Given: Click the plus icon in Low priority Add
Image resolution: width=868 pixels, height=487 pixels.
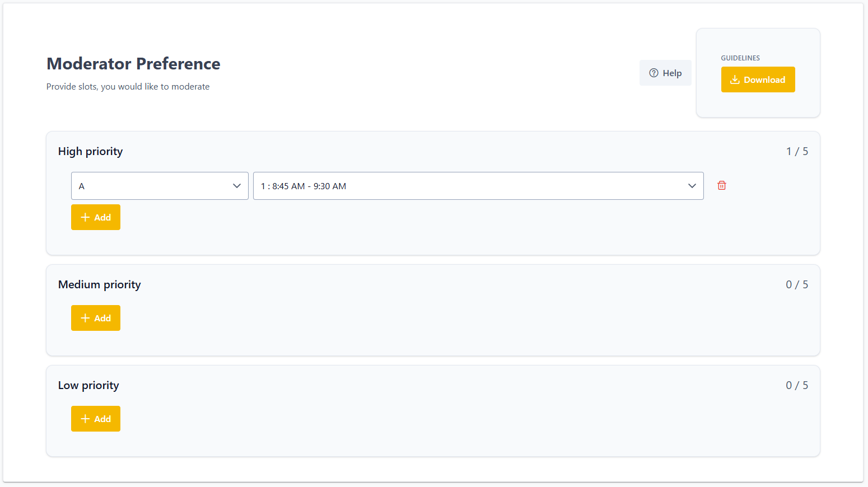Looking at the screenshot, I should (x=85, y=419).
